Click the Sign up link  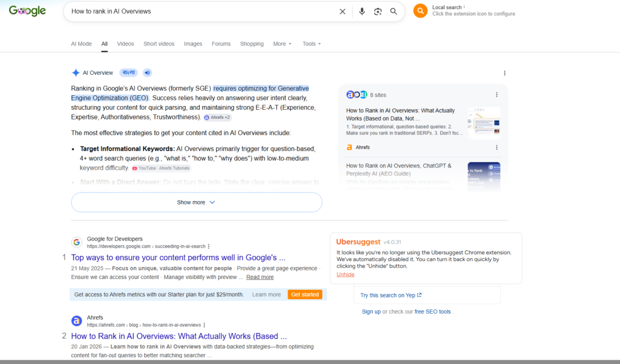[x=371, y=312]
